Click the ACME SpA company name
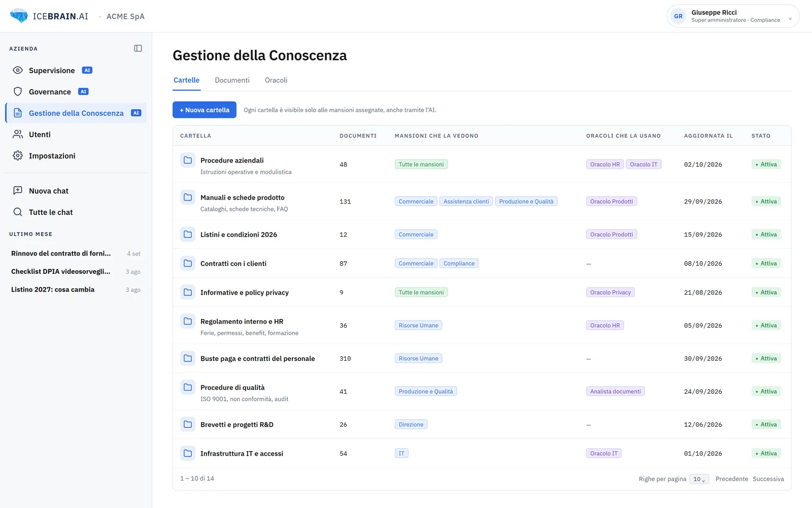This screenshot has height=508, width=812. [x=125, y=16]
